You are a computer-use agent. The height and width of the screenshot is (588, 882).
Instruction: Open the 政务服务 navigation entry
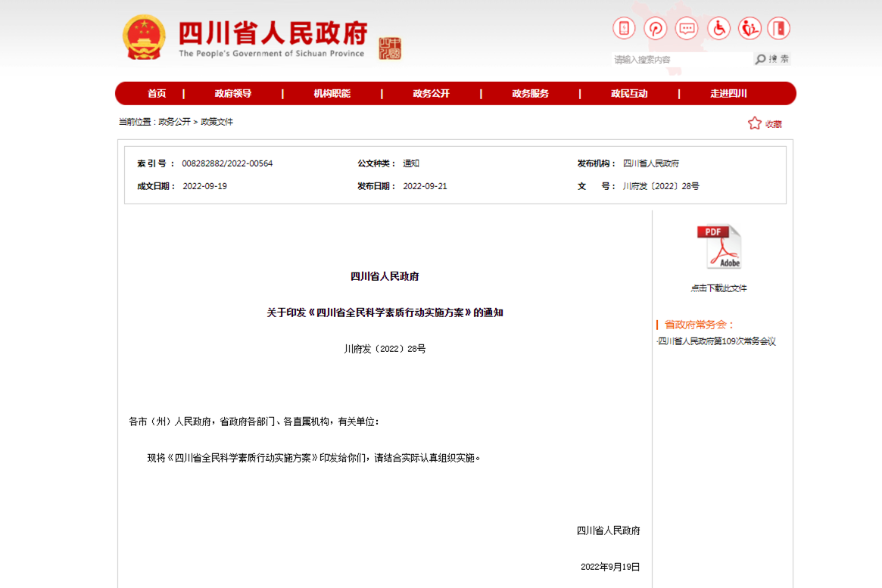530,93
